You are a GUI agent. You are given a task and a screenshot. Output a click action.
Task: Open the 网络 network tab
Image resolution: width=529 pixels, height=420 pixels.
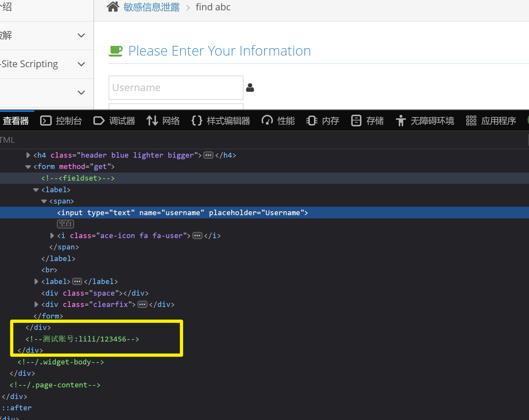click(x=171, y=121)
